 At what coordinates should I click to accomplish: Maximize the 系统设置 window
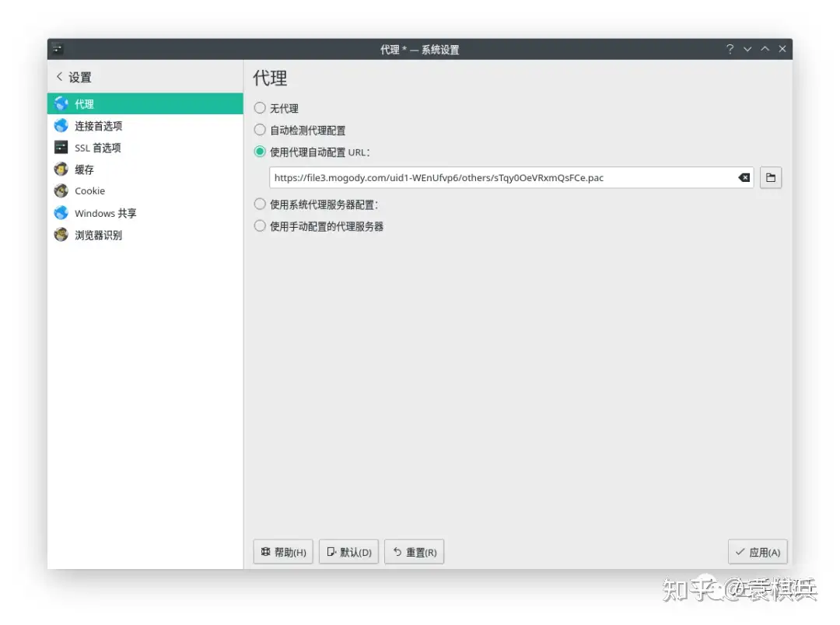click(765, 49)
